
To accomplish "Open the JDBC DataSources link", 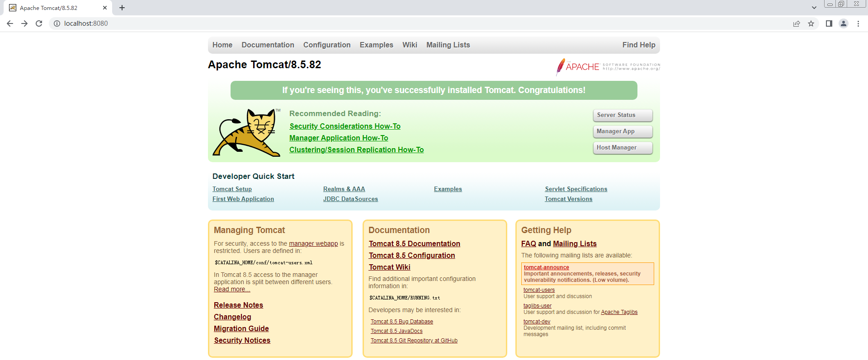I will 350,199.
